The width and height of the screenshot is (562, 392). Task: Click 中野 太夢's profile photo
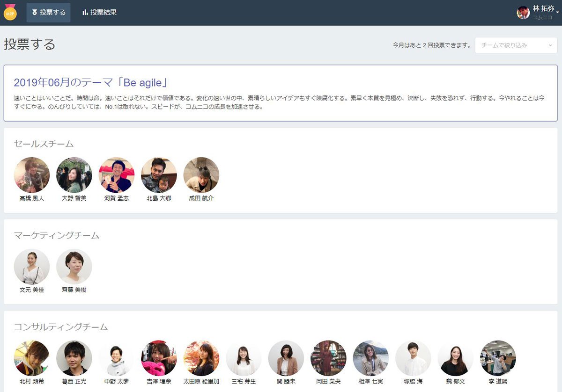[117, 358]
